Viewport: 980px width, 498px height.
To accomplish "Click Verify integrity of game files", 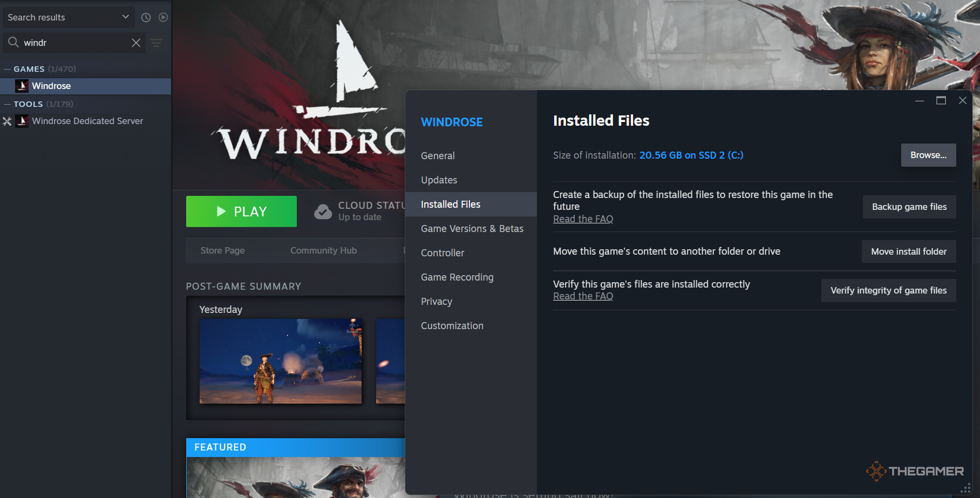I will (x=888, y=290).
